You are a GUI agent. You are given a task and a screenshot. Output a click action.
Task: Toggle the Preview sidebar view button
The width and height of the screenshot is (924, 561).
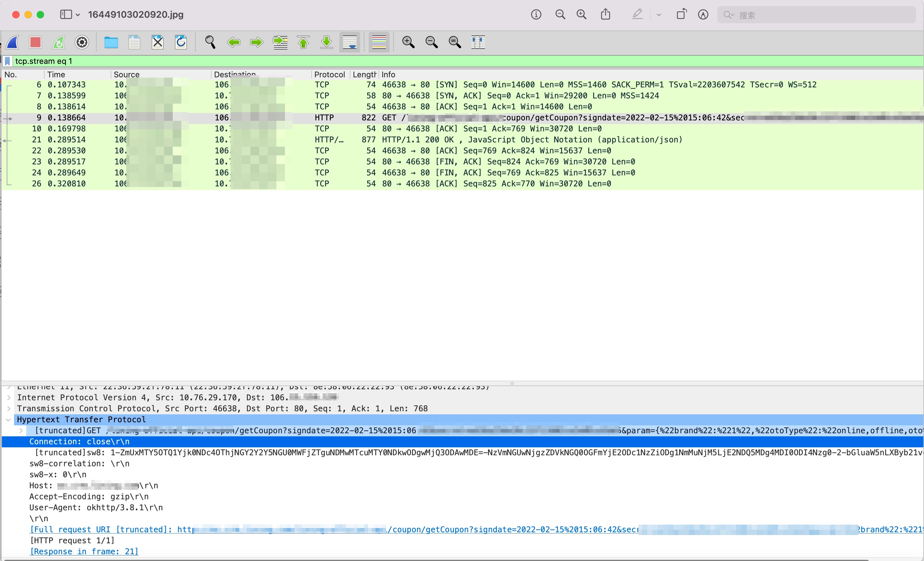tap(66, 15)
